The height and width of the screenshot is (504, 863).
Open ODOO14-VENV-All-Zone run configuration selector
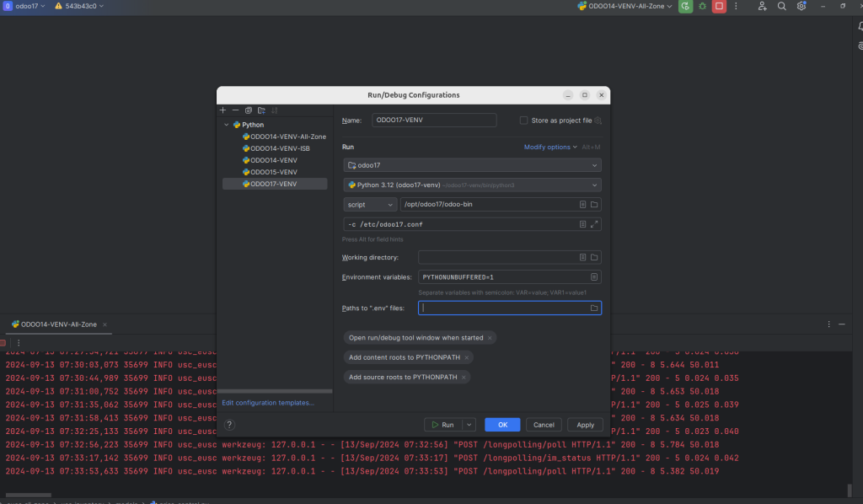point(624,6)
